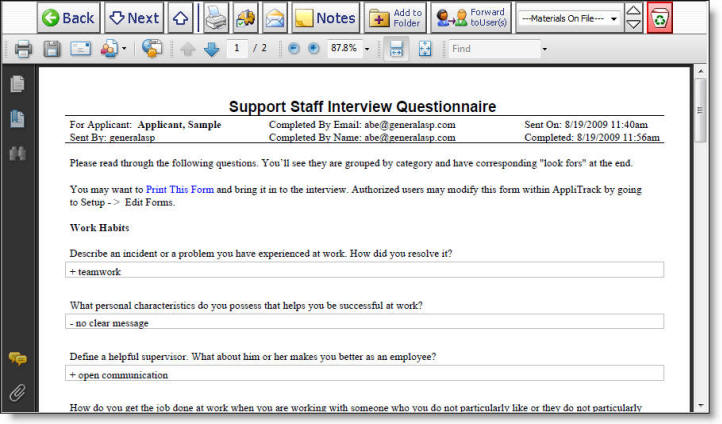Click the up arrow home icon
Screen dimensions: 722x424
pos(180,17)
